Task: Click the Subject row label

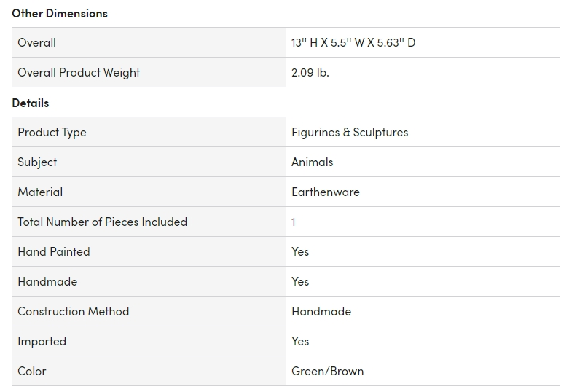Action: pos(37,162)
